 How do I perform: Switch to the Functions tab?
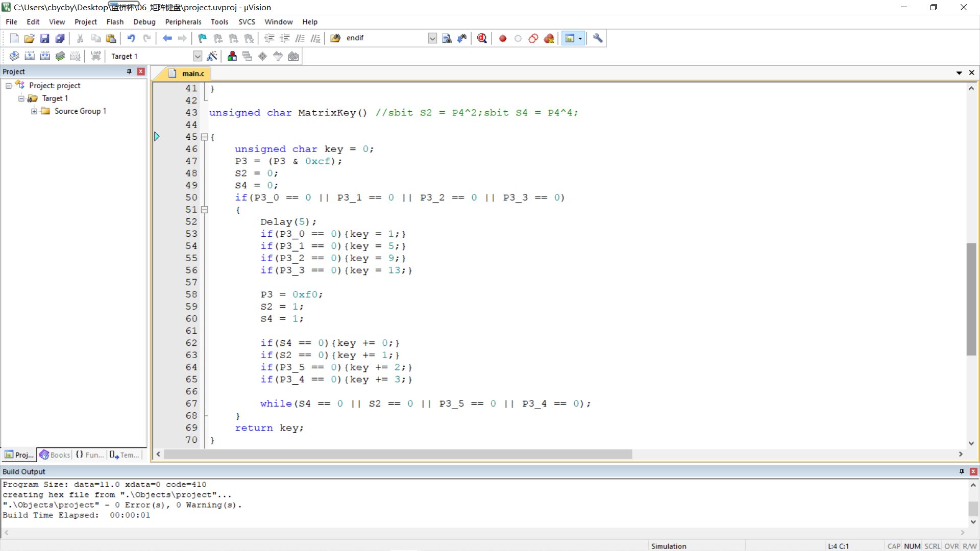coord(89,455)
